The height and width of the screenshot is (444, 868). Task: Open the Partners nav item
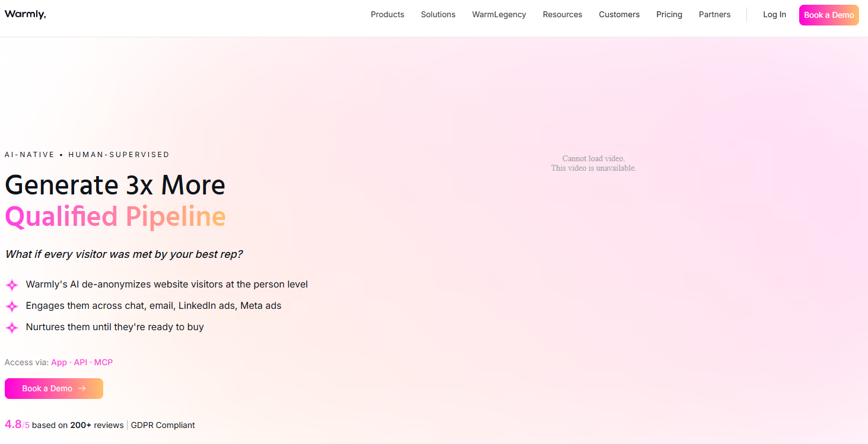pyautogui.click(x=715, y=14)
